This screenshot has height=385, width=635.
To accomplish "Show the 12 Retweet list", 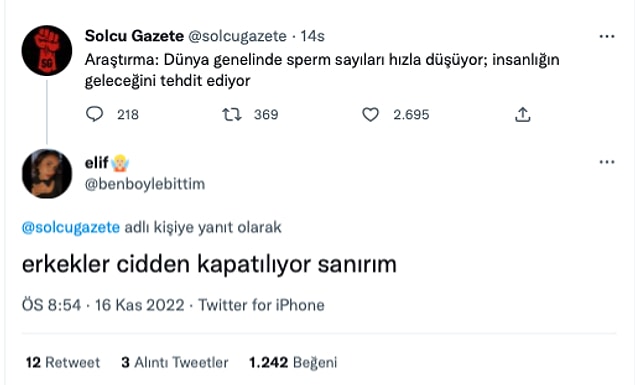I will [63, 362].
